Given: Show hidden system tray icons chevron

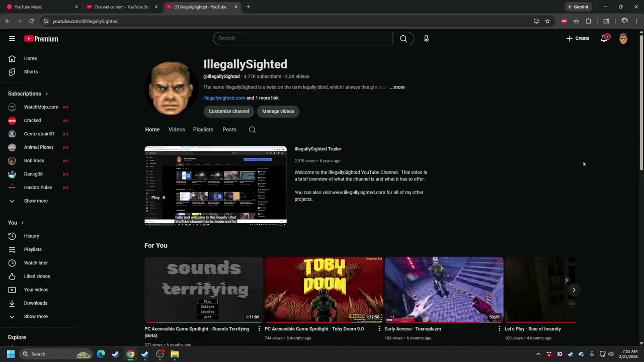Looking at the screenshot, I should [x=538, y=354].
